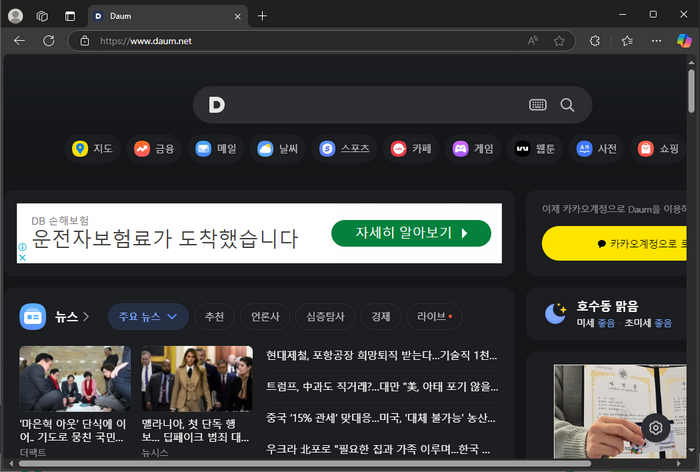The image size is (700, 472).
Task: Expand the 뉴스 section chevron
Action: [x=86, y=317]
